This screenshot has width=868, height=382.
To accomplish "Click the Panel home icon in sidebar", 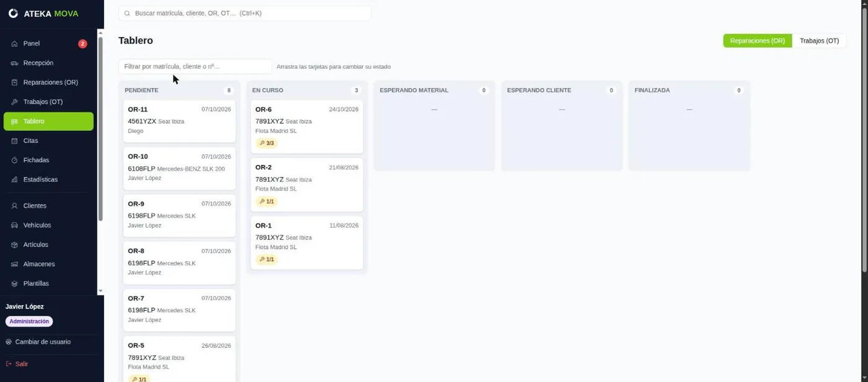I will [15, 44].
